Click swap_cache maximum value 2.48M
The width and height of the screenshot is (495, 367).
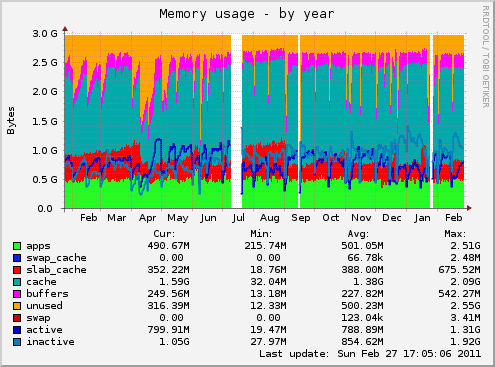(465, 258)
